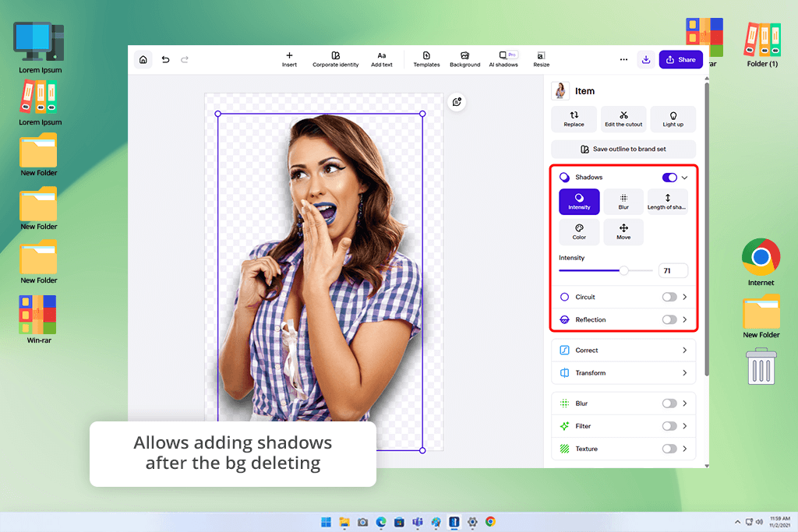798x532 pixels.
Task: Click the floating icon beside the canvas
Action: [457, 102]
